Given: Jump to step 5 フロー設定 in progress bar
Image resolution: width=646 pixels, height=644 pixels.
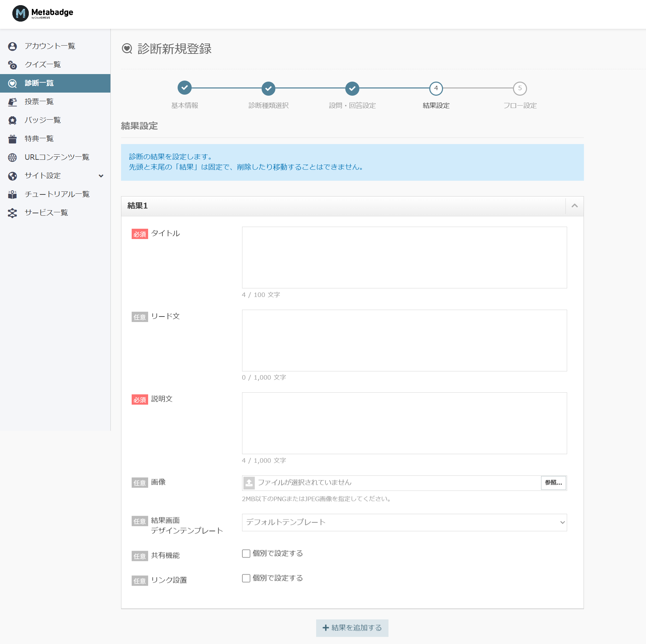Looking at the screenshot, I should tap(519, 88).
